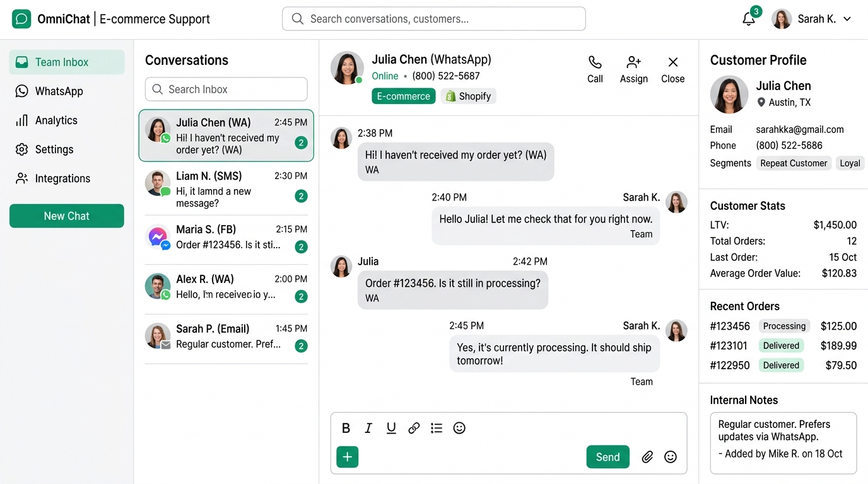This screenshot has width=868, height=484.
Task: Click the Loyal segment tag
Action: coord(850,163)
